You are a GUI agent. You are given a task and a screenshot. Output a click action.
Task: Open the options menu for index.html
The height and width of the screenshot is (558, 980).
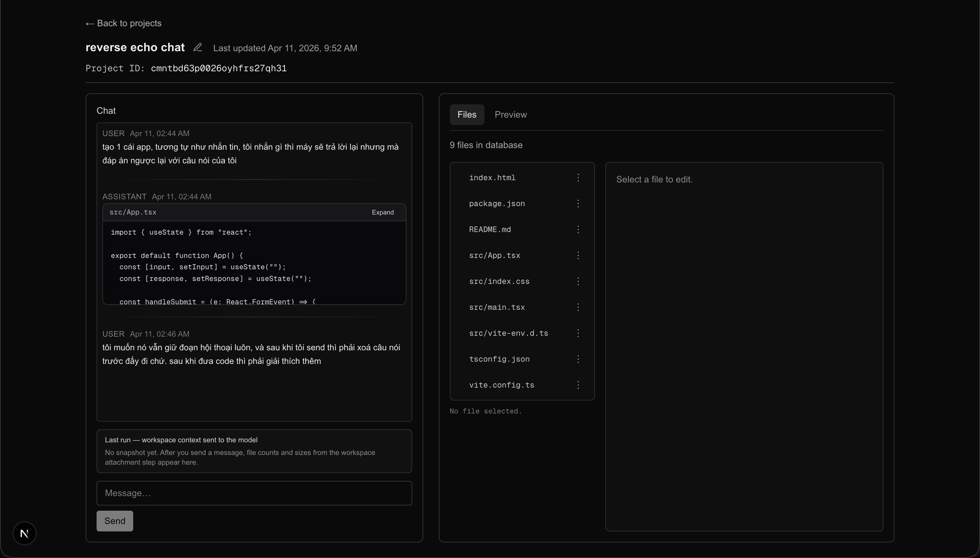pyautogui.click(x=578, y=178)
